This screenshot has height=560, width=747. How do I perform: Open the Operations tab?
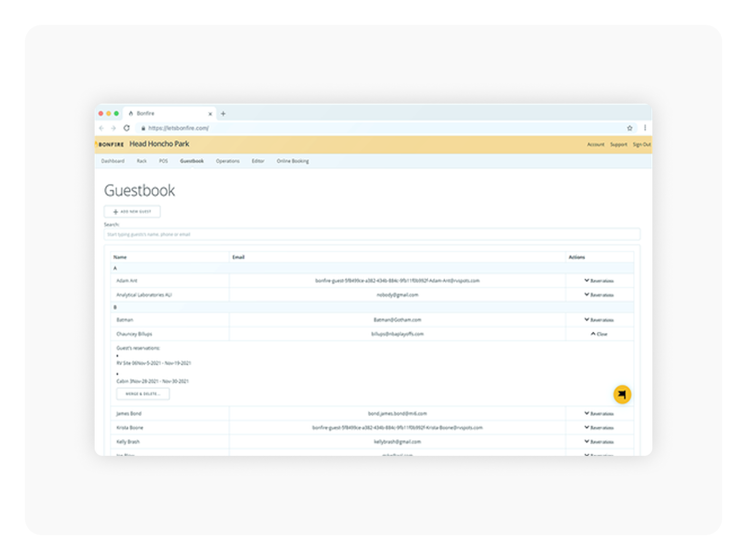point(228,161)
